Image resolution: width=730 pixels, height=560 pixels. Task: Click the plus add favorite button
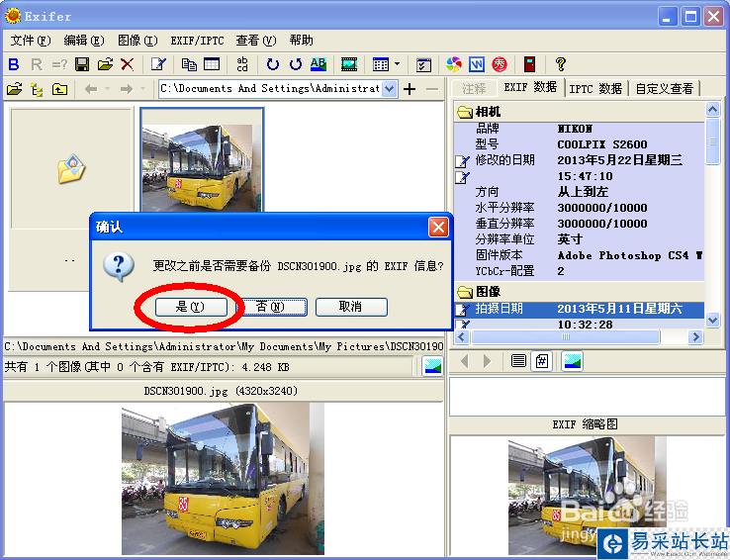410,89
